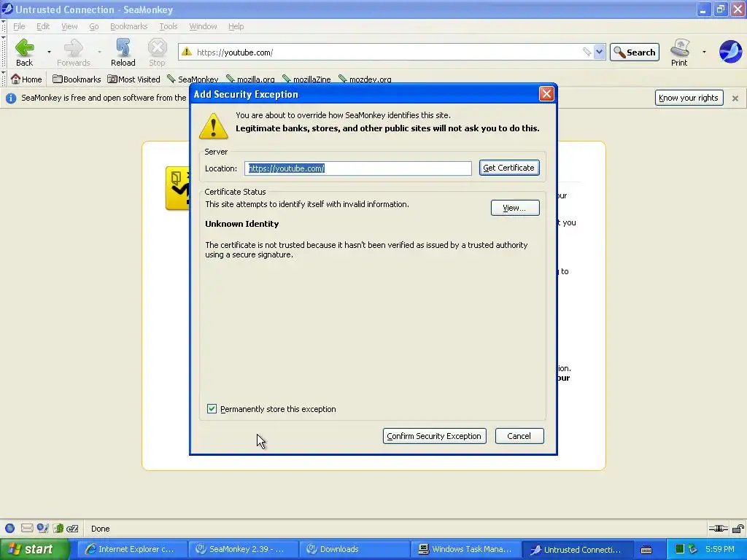Screen dimensions: 747x560
Task: Switch to Internet Explorer taskbar item
Action: (131, 549)
